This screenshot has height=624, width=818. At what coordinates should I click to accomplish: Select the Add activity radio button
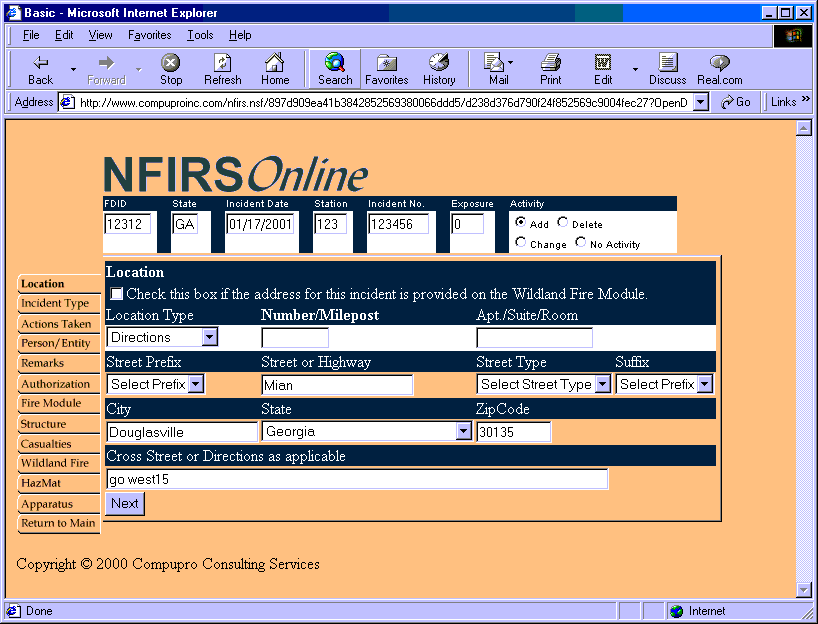click(520, 222)
